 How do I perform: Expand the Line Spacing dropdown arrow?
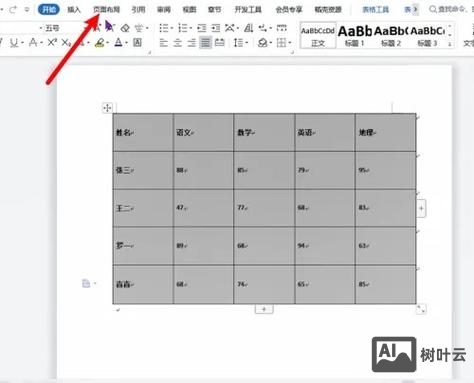[247, 43]
